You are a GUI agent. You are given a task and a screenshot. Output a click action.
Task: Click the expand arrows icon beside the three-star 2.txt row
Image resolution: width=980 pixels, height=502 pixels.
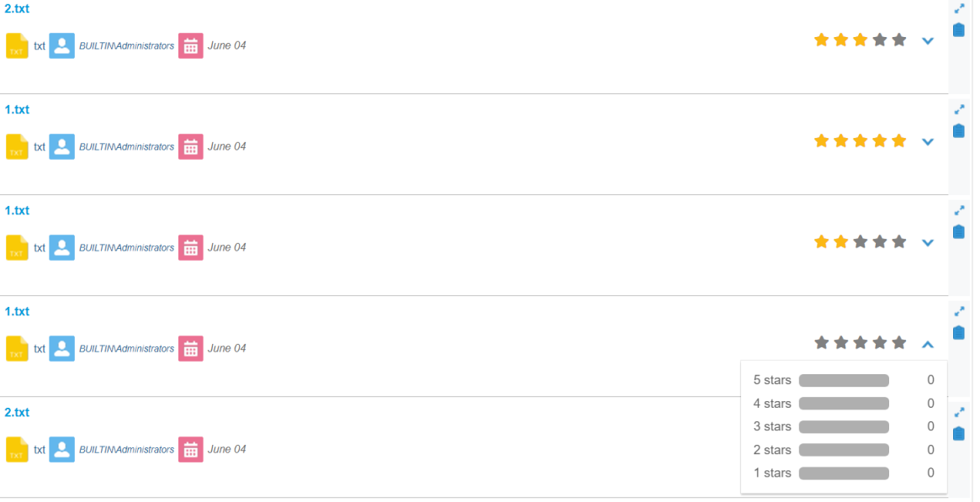click(960, 8)
